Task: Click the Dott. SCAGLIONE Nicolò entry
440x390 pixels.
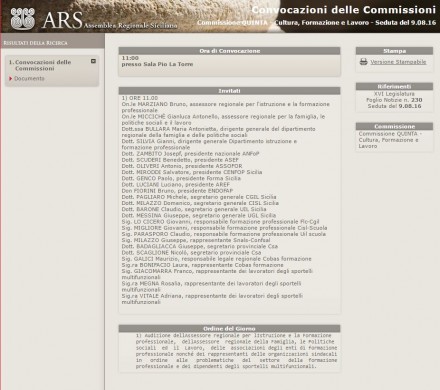Action: pyautogui.click(x=191, y=253)
